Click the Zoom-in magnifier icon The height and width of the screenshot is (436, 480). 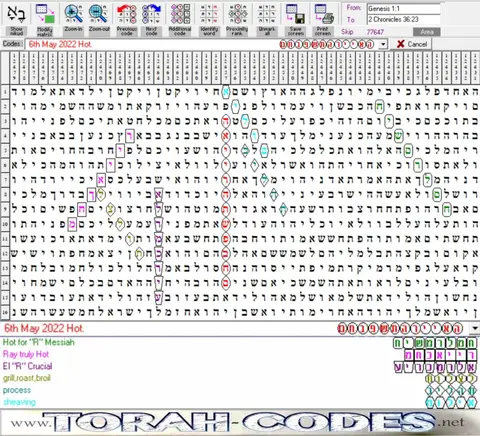tap(73, 14)
